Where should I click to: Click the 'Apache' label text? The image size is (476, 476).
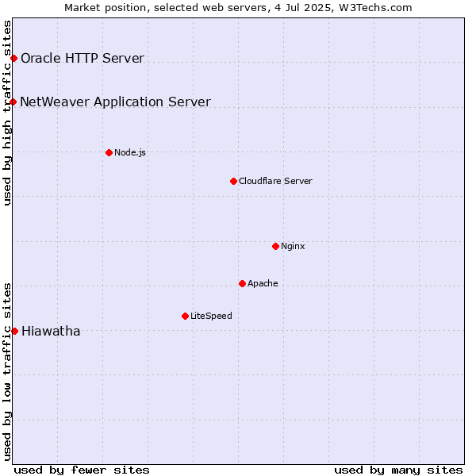tap(263, 283)
